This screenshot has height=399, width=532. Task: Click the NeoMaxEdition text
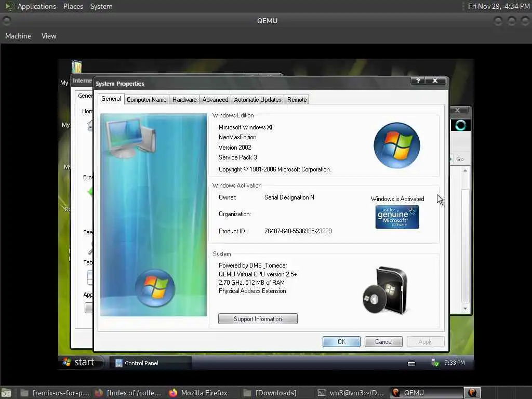237,137
